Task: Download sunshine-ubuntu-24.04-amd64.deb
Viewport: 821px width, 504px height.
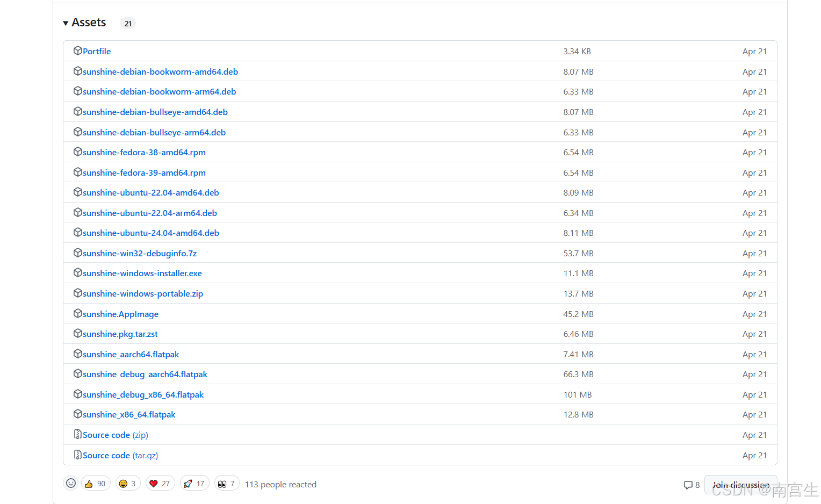Action: pos(151,233)
